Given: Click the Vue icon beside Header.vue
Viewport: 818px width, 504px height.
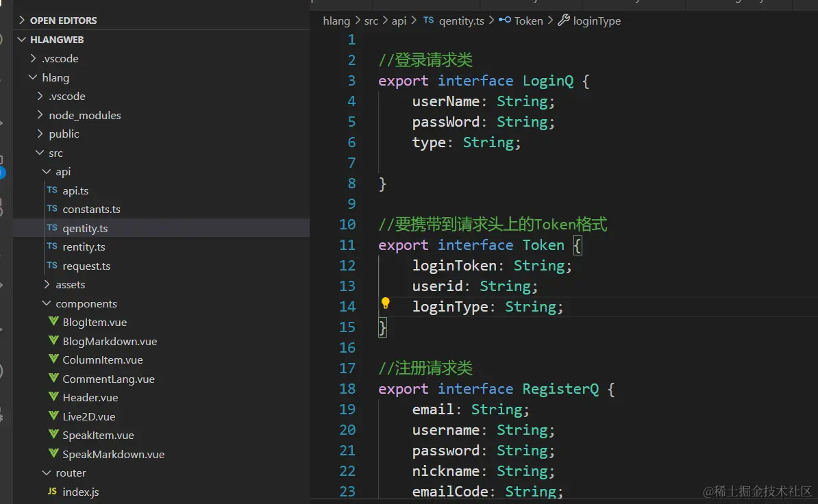Looking at the screenshot, I should coord(53,396).
